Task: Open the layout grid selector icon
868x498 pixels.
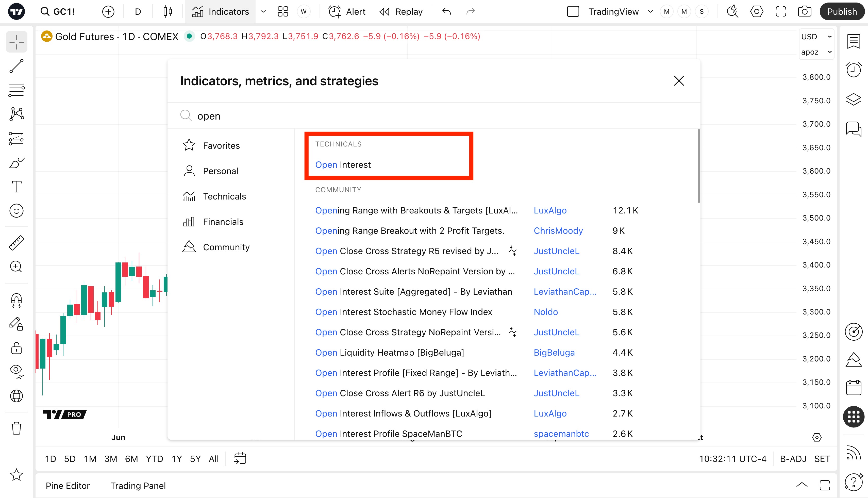Action: point(283,12)
